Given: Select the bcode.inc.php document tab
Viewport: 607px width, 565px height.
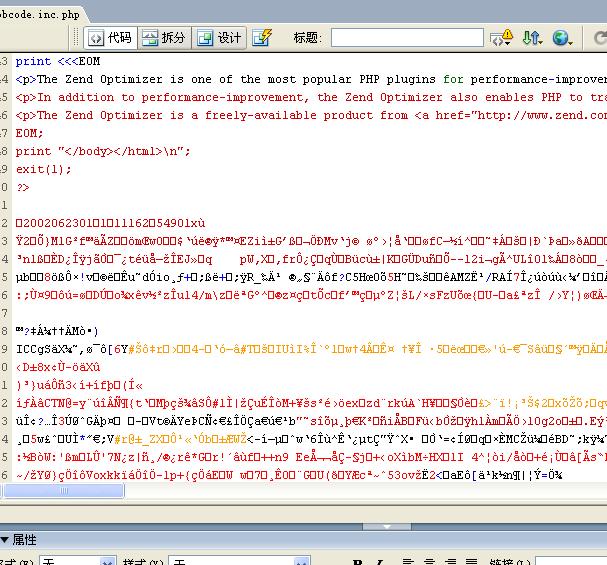Looking at the screenshot, I should click(x=41, y=15).
